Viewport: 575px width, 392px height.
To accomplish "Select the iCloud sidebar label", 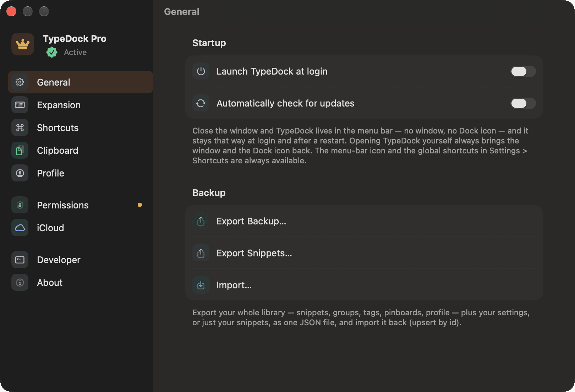I will [50, 228].
